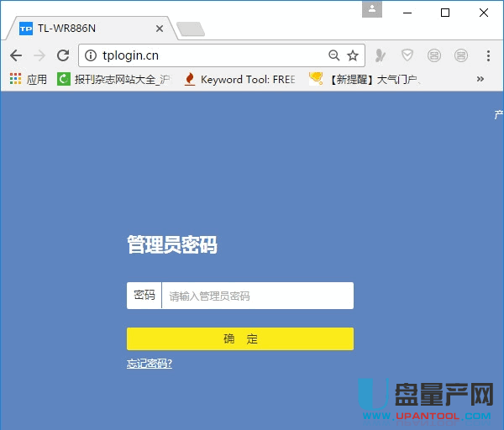Expand the bookmarks overflow chevron
Viewport: 504px width, 430px height.
(x=480, y=80)
